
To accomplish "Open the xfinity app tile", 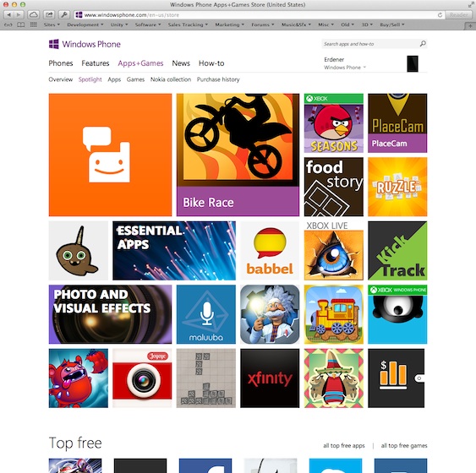I will point(270,378).
